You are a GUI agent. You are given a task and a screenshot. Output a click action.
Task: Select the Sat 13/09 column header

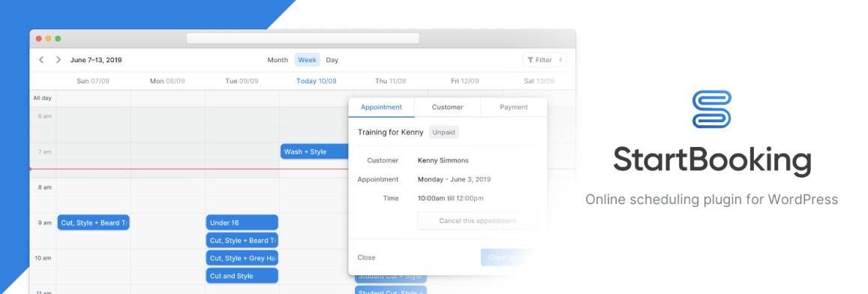point(539,81)
